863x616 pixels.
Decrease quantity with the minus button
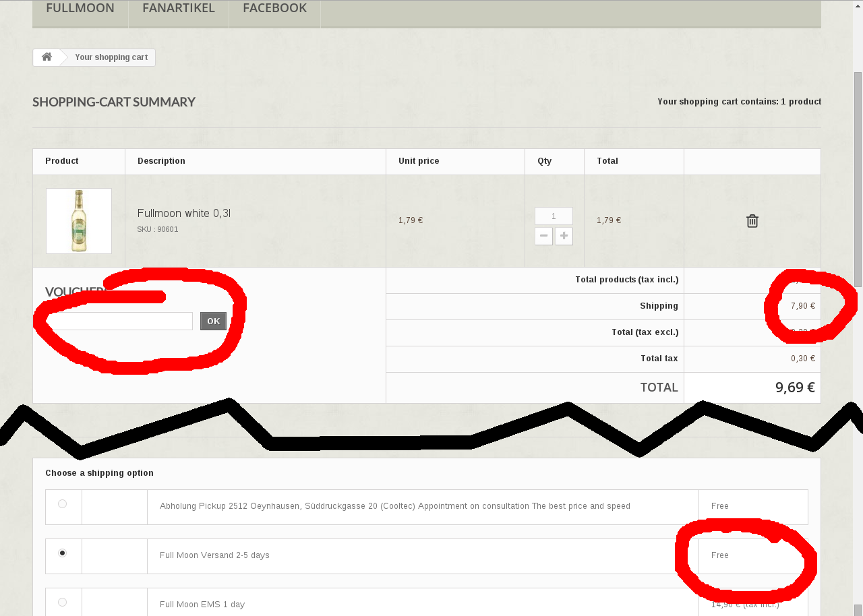(543, 236)
